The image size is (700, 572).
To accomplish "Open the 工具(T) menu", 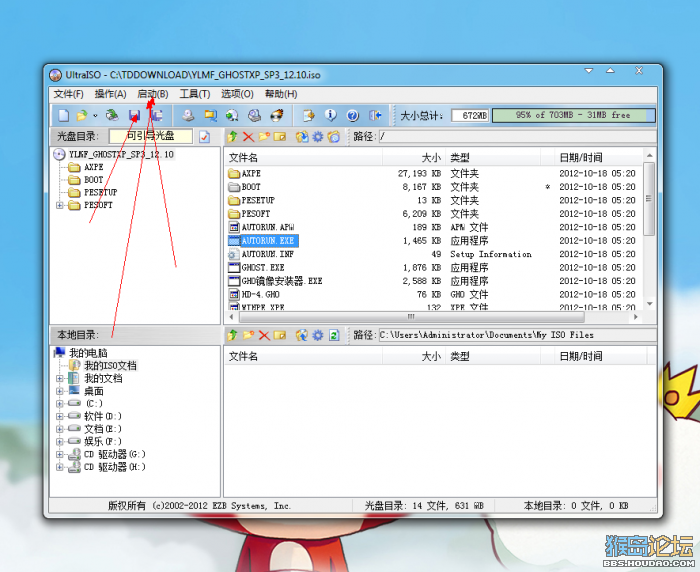I will point(195,94).
